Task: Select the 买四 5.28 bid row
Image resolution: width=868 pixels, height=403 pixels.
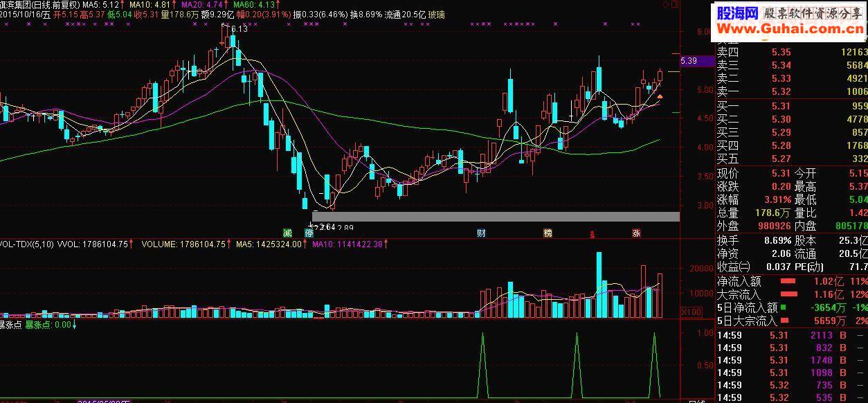Action: [791, 145]
